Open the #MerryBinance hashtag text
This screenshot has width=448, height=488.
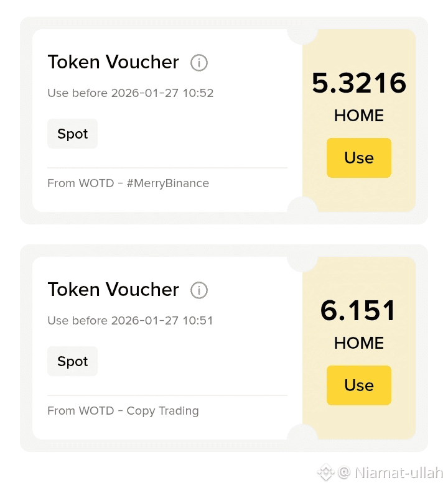167,183
